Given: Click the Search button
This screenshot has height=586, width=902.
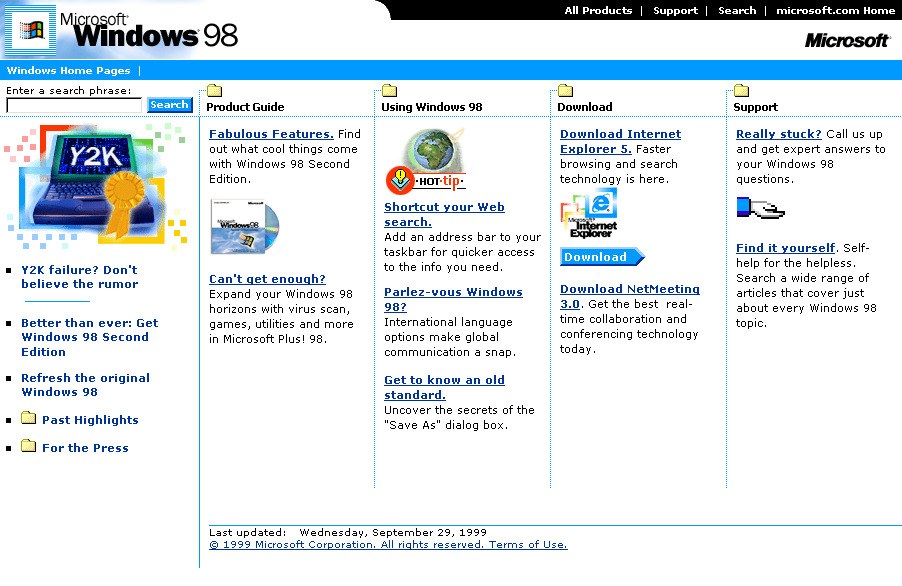Looking at the screenshot, I should coord(169,104).
